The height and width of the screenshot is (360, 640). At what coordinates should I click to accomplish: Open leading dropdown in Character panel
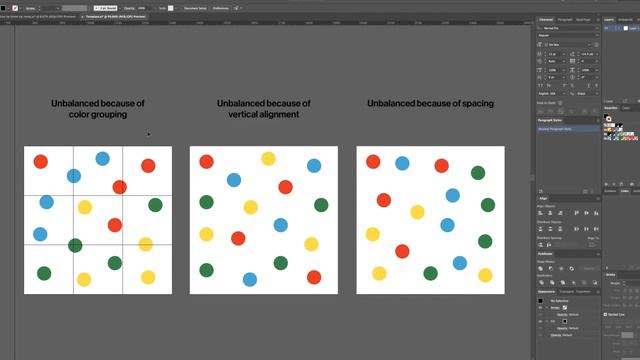[597, 54]
